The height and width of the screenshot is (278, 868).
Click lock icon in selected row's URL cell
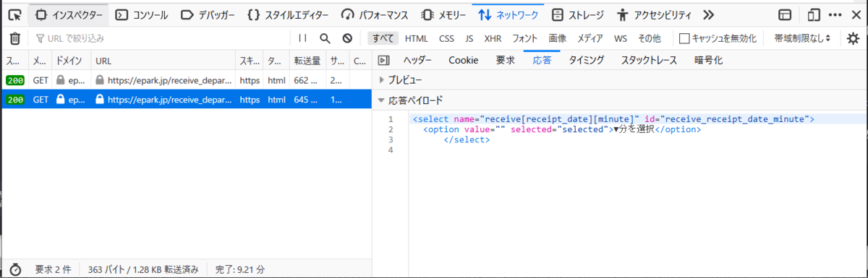pyautogui.click(x=100, y=100)
